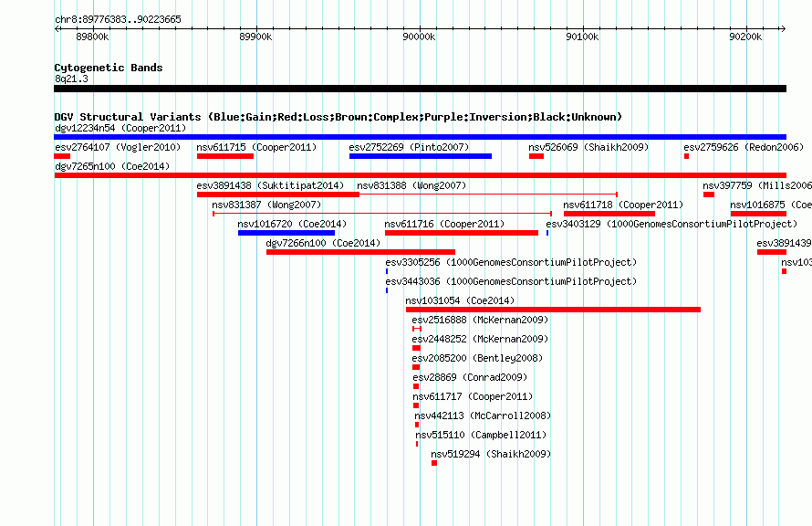
Task: Click the nsv397759 (Mills2006) label
Action: point(757,185)
